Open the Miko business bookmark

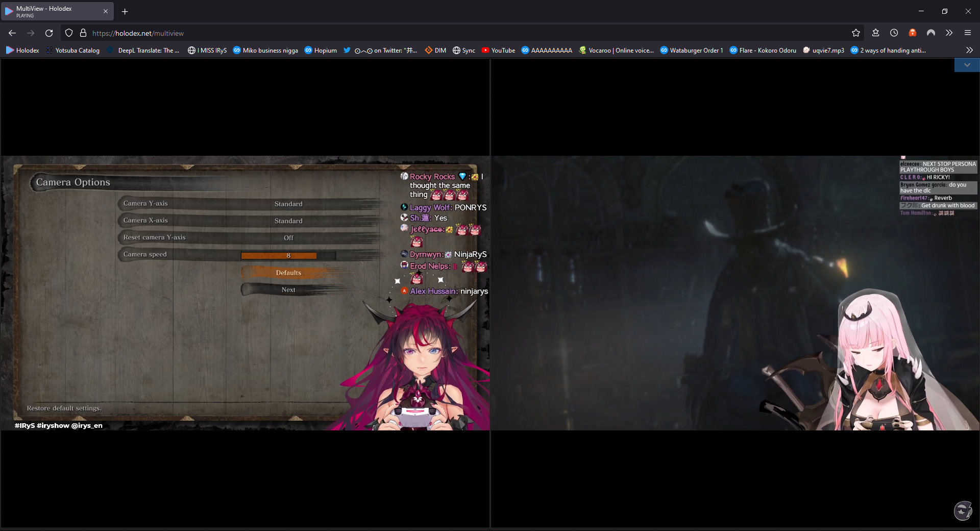click(265, 51)
